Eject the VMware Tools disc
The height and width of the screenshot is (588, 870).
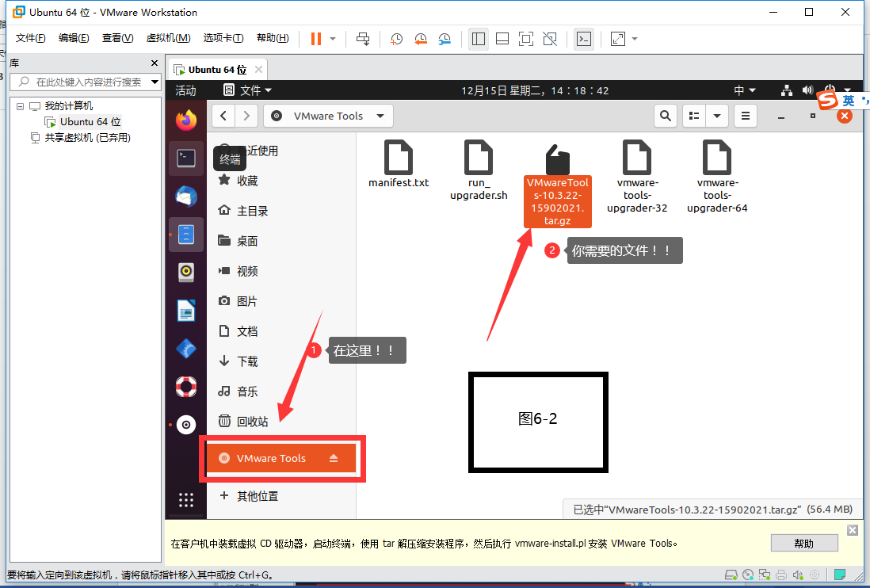pos(334,458)
